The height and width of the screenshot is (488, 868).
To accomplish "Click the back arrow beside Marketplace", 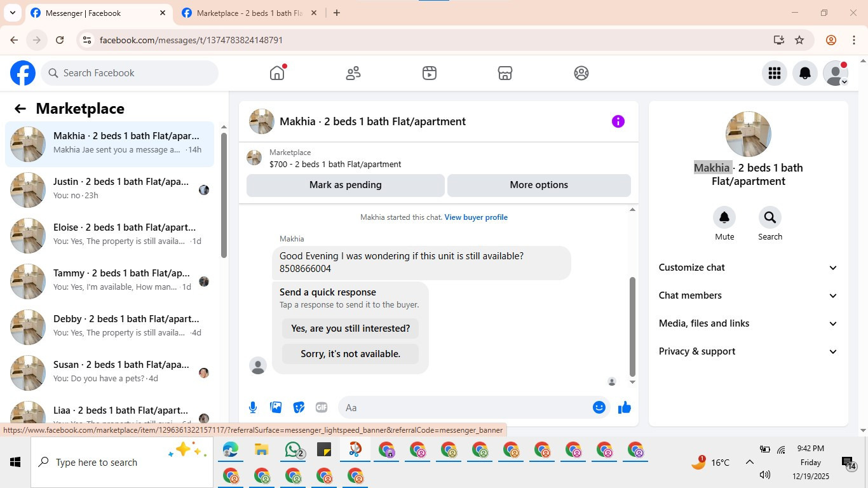I will [20, 109].
